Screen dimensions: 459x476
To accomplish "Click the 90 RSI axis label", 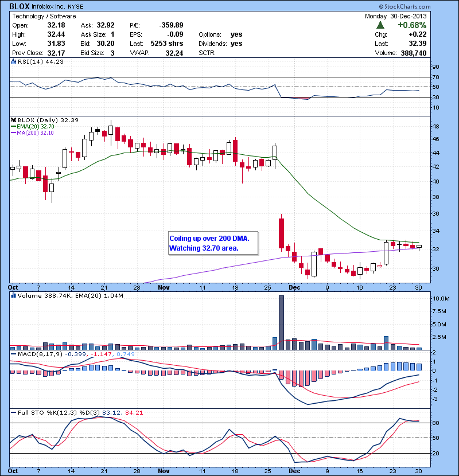I will 436,67.
